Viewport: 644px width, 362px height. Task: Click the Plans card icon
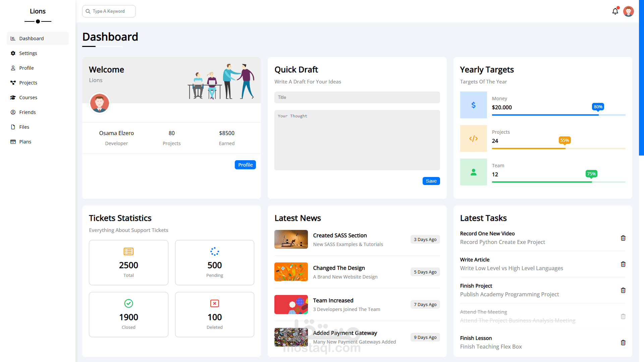click(x=13, y=142)
